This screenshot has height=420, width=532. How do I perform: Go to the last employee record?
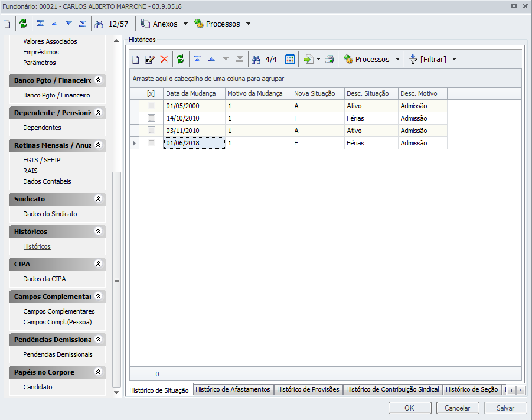[83, 24]
